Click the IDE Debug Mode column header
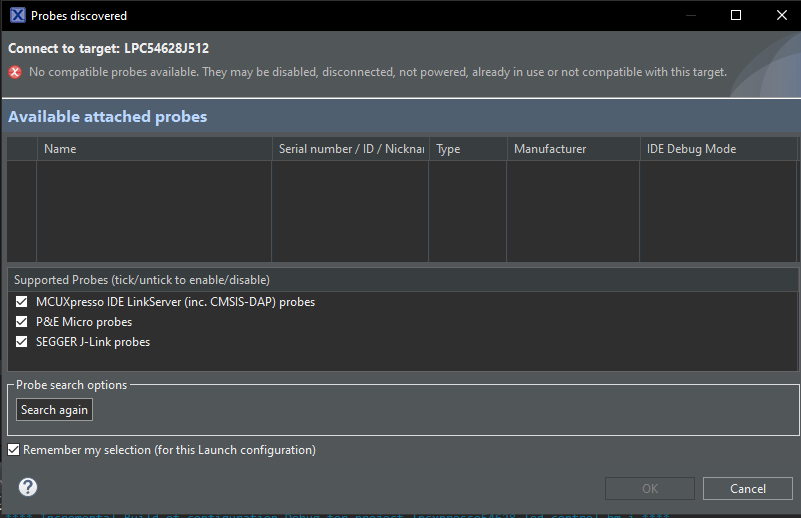The width and height of the screenshot is (801, 518). 717,149
